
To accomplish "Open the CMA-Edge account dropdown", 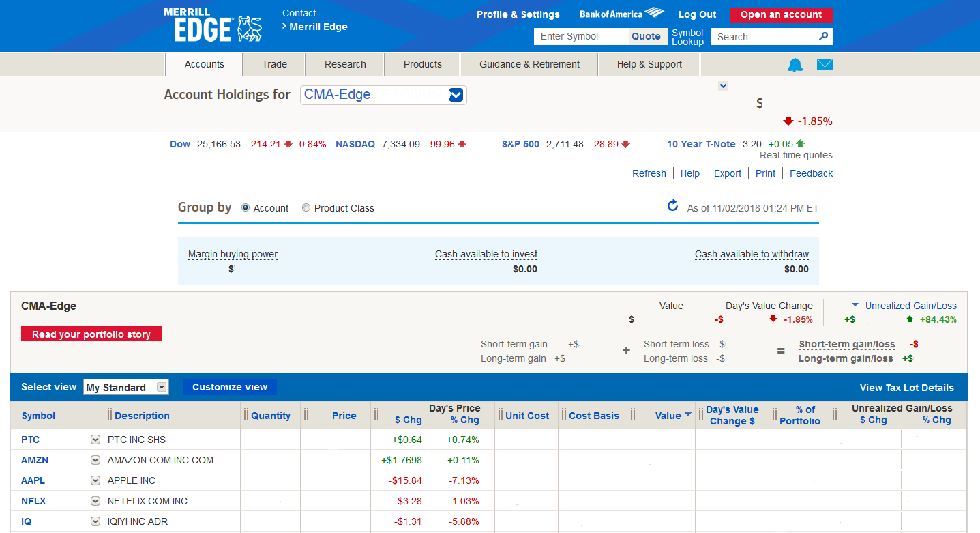I will pyautogui.click(x=383, y=95).
